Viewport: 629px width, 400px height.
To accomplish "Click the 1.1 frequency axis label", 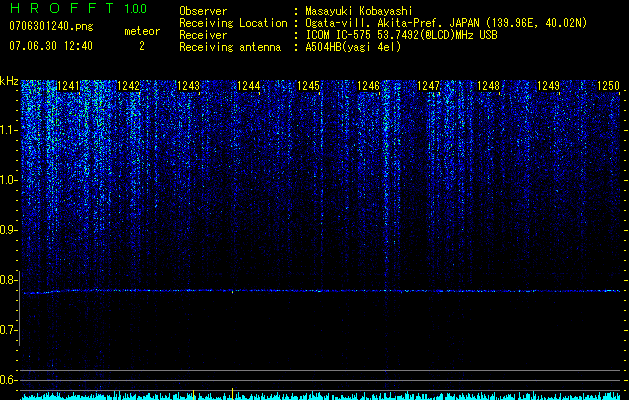I will click(9, 130).
